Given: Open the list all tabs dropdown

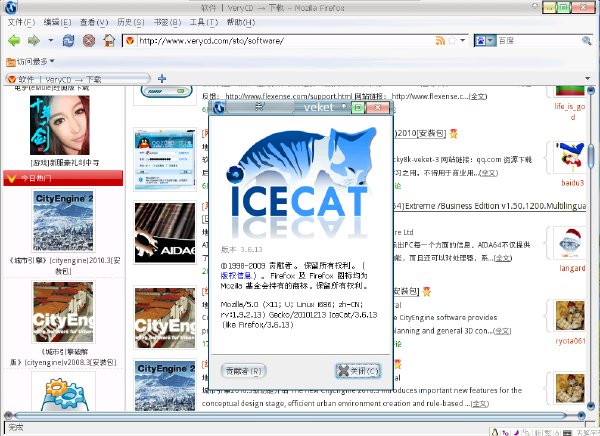Looking at the screenshot, I should [x=588, y=78].
